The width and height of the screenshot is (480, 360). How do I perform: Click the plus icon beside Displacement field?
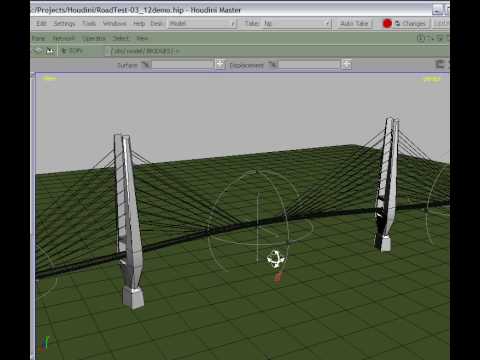point(347,64)
